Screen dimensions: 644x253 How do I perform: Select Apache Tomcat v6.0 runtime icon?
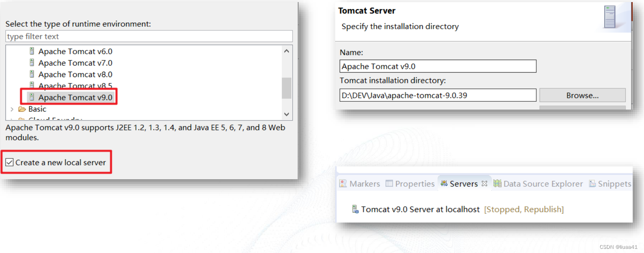(x=32, y=51)
